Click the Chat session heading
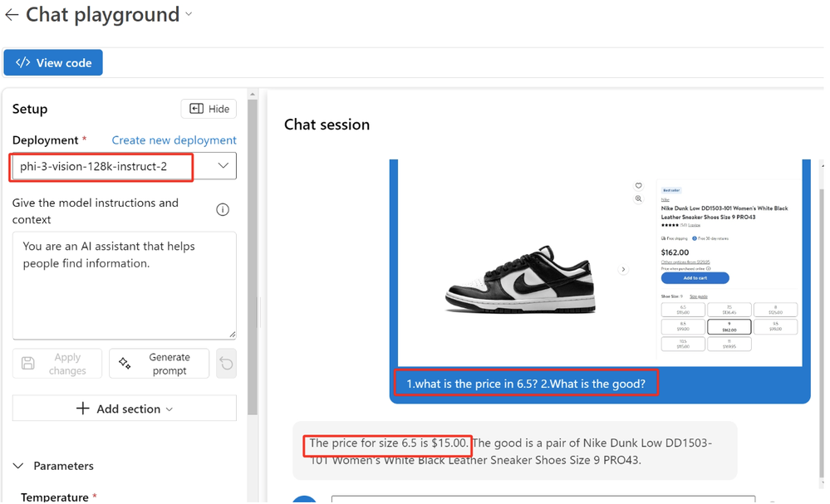 coord(327,125)
